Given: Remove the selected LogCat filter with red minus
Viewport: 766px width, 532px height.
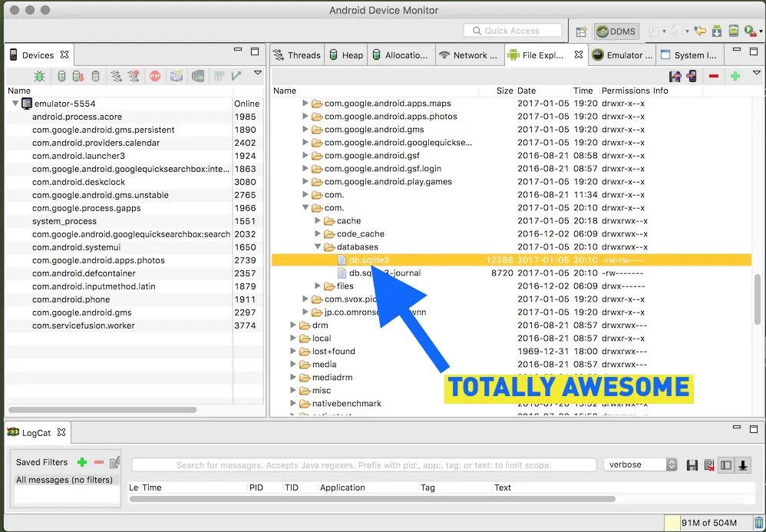Looking at the screenshot, I should coord(99,462).
